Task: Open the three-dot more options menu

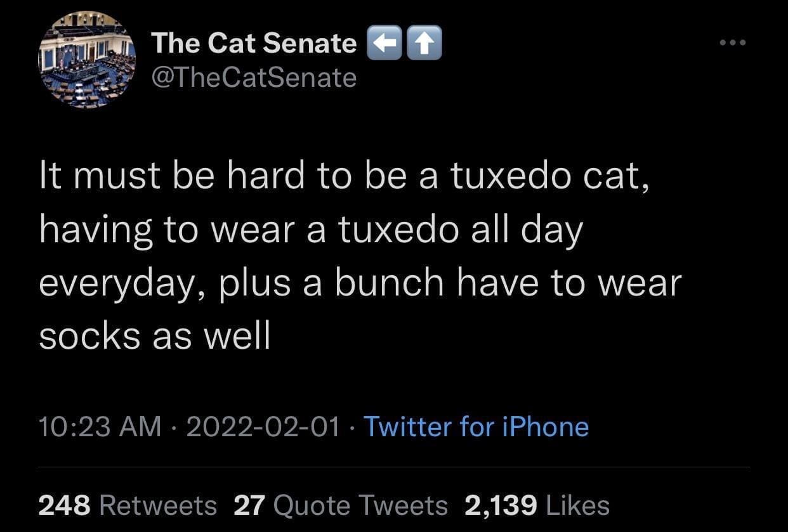Action: pos(733,43)
